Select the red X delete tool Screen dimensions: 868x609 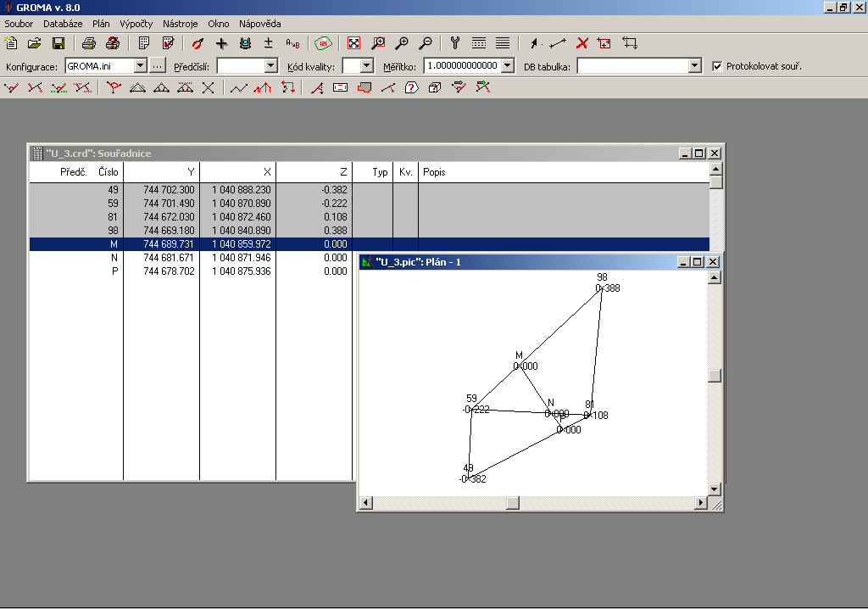pyautogui.click(x=581, y=43)
